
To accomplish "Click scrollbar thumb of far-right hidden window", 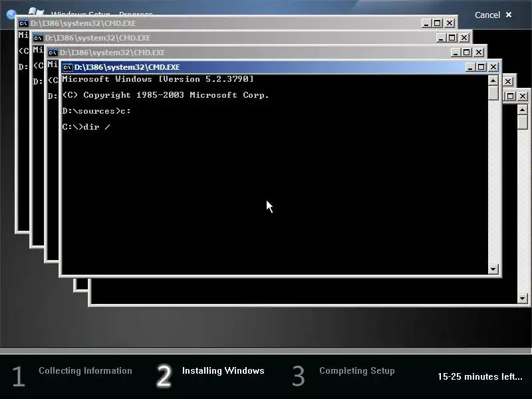I will coord(523,122).
